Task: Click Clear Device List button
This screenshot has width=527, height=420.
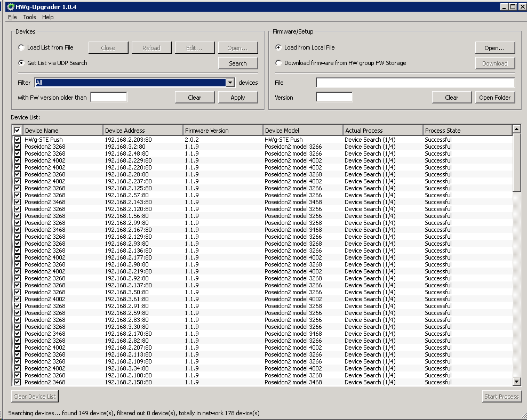Action: tap(35, 397)
